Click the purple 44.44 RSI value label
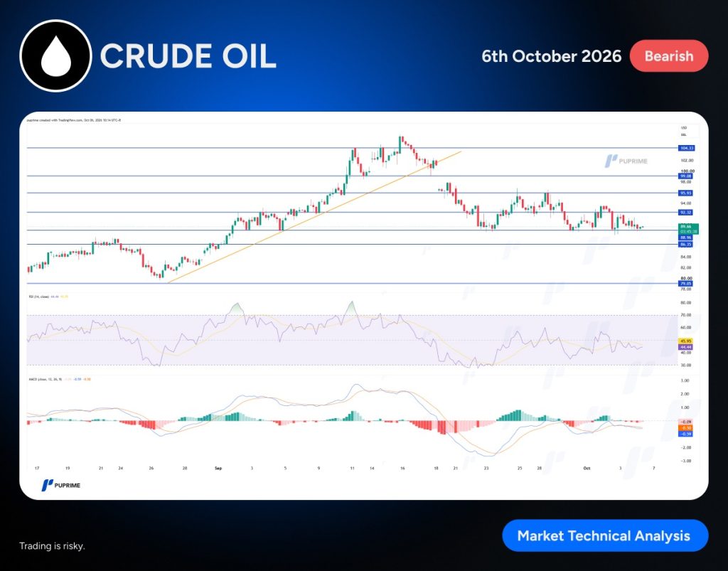Screen dimensions: 728x571 pyautogui.click(x=686, y=347)
